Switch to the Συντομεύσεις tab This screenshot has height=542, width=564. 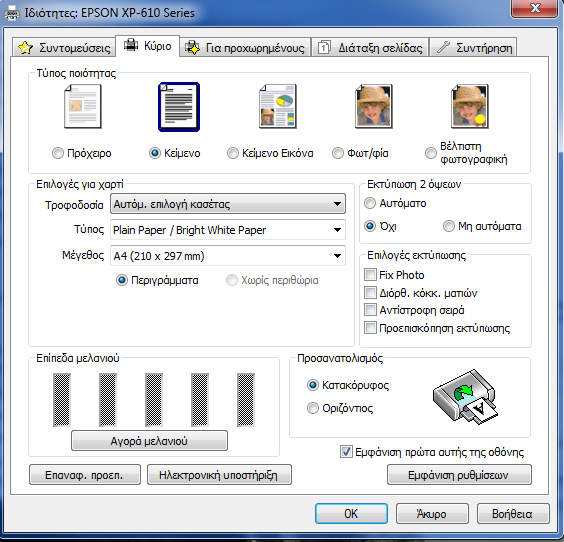[x=64, y=47]
